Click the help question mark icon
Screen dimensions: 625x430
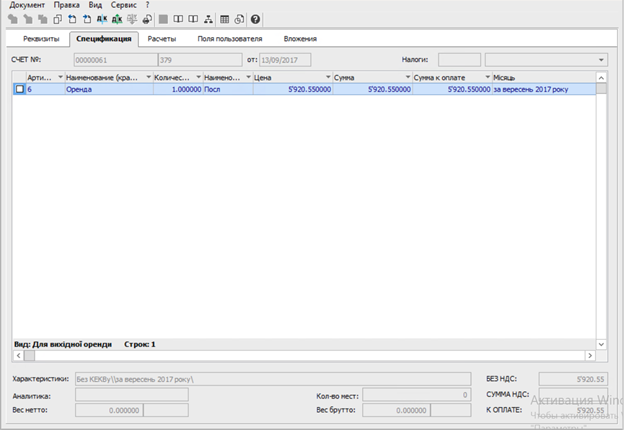click(255, 19)
